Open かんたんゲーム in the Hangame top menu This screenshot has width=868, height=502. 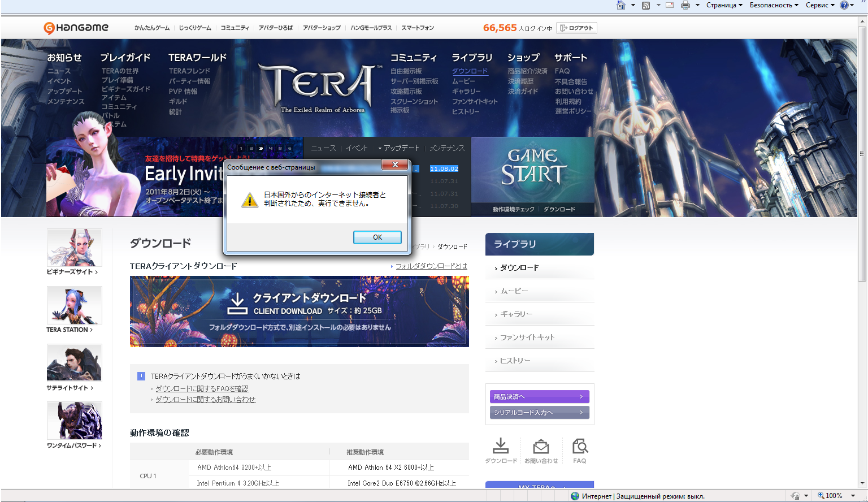click(x=152, y=28)
